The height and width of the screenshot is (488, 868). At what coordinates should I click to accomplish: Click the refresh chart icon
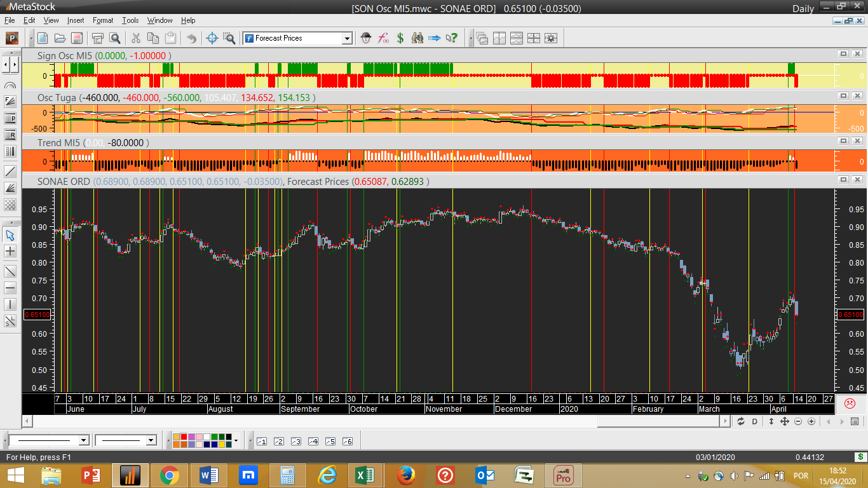pos(740,421)
